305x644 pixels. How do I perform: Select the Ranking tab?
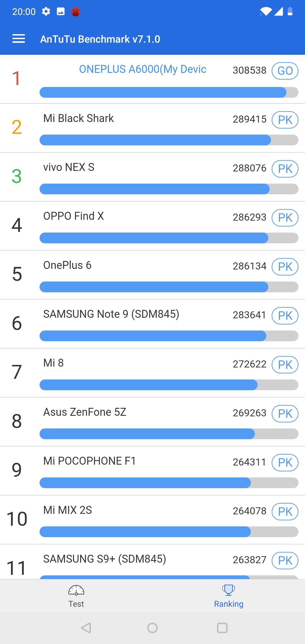pyautogui.click(x=229, y=596)
